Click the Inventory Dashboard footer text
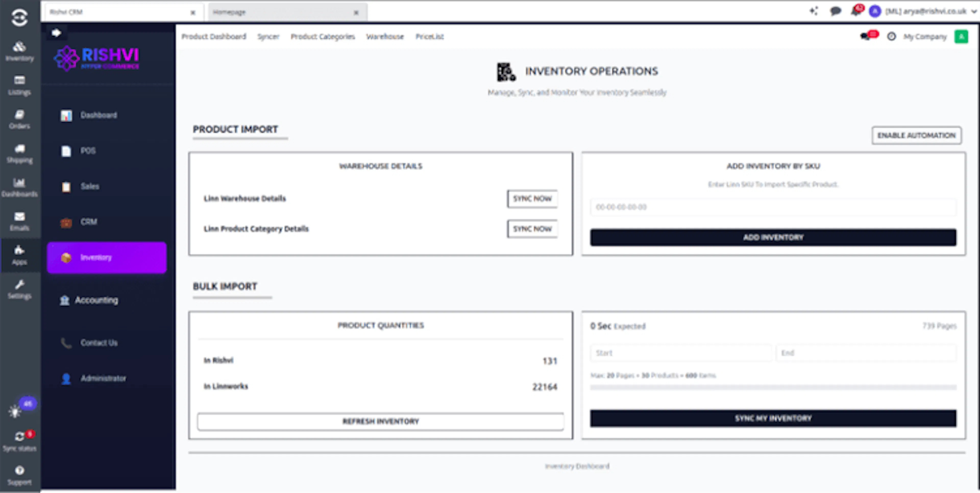The height and width of the screenshot is (493, 980). click(577, 466)
